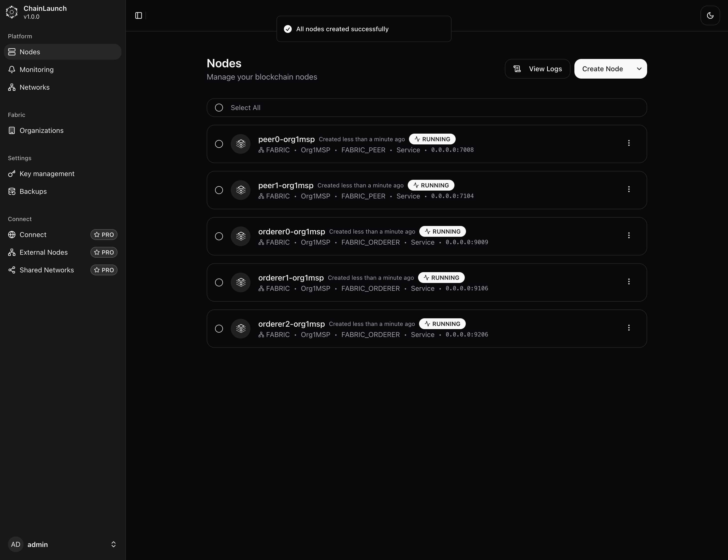Viewport: 728px width, 560px height.
Task: Click the layers icon for peer0-org1msp
Action: (241, 144)
